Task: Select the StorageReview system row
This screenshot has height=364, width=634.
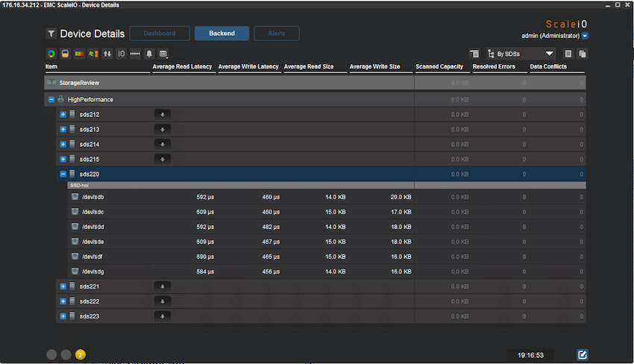Action: click(x=315, y=83)
